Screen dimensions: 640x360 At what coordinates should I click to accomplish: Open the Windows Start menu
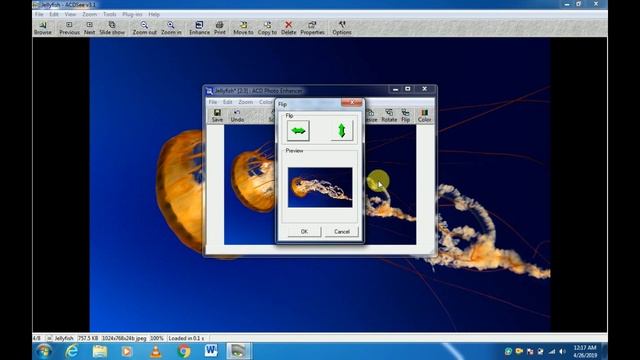pyautogui.click(x=43, y=351)
